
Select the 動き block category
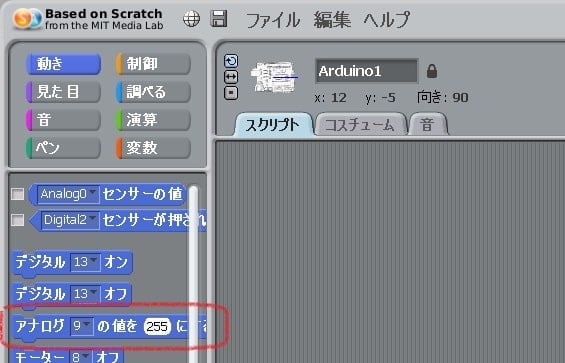[x=63, y=64]
